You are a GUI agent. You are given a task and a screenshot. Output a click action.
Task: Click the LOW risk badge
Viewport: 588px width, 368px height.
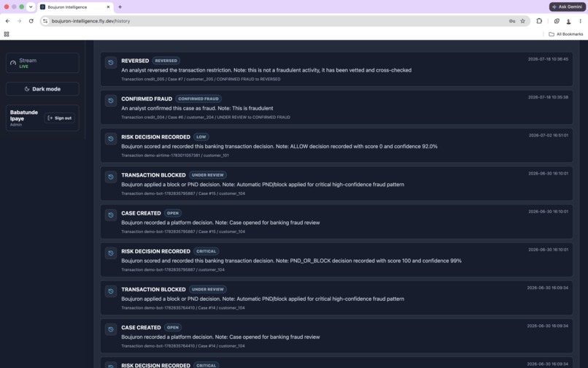[201, 137]
